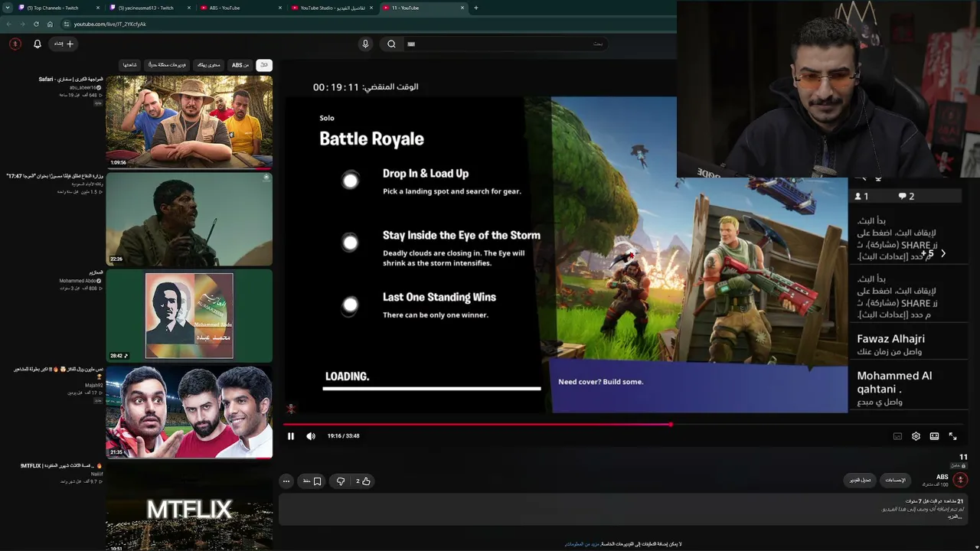Enter fullscreen mode for the video
980x551 pixels.
click(x=952, y=436)
